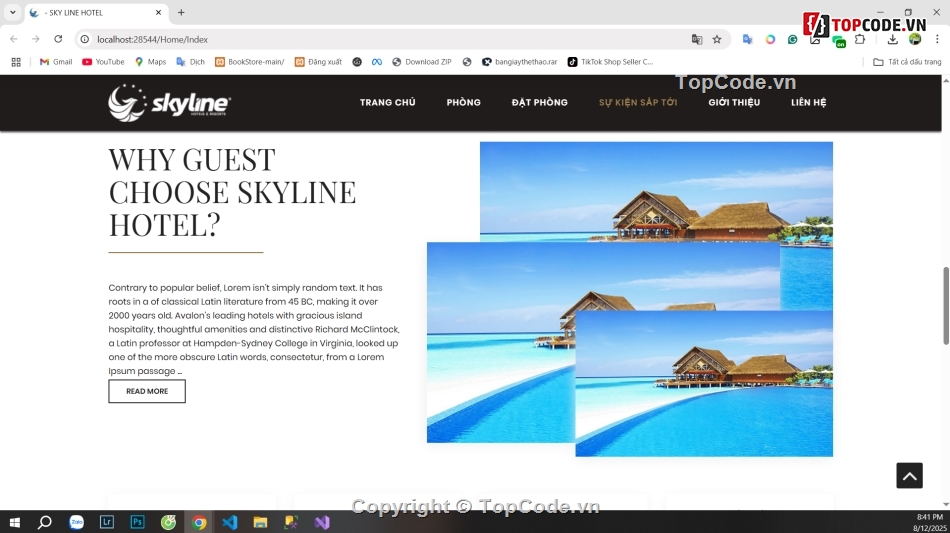Image resolution: width=950 pixels, height=533 pixels.
Task: Open the Google Translate extension icon
Action: click(748, 39)
